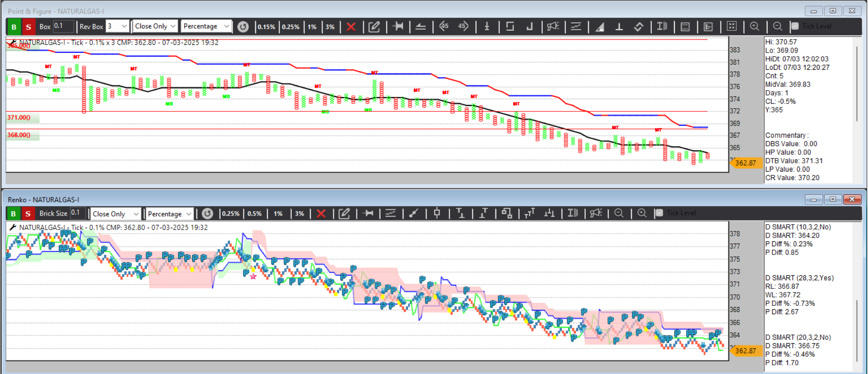This screenshot has height=374, width=868.
Task: Click the Point & Figure info panel scrollbar
Action: click(x=857, y=84)
